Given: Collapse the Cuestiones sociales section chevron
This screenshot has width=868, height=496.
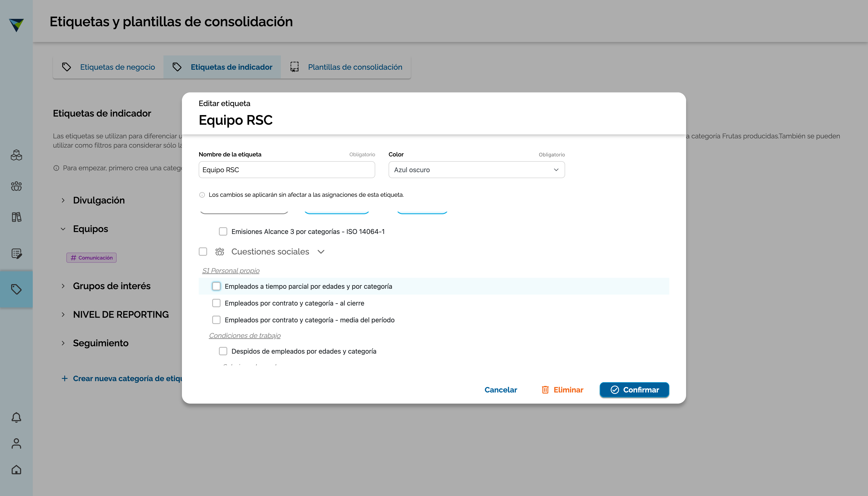Looking at the screenshot, I should click(321, 252).
